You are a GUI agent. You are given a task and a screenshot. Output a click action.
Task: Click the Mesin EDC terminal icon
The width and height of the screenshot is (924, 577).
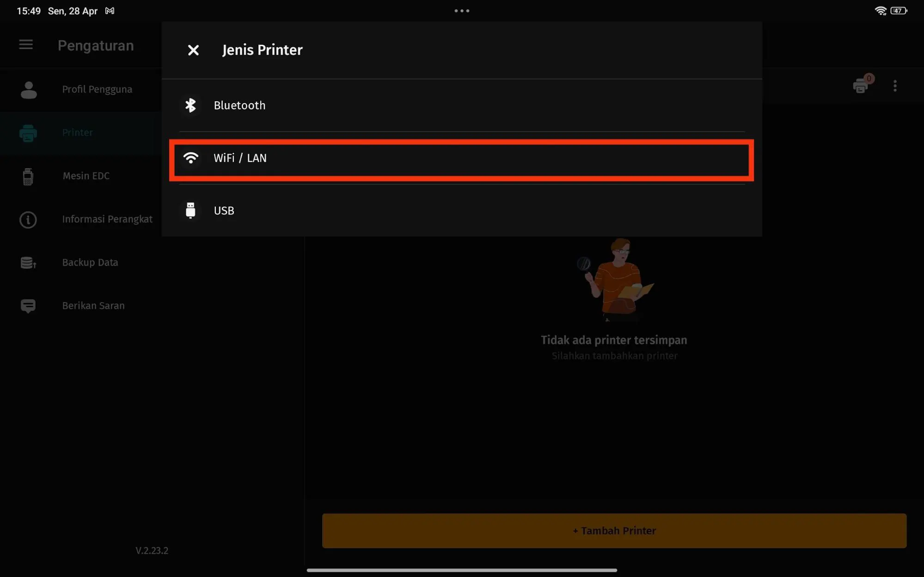click(x=28, y=176)
